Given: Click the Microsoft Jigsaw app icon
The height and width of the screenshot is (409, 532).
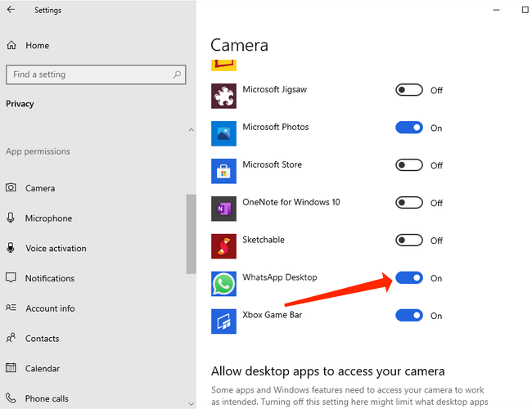Looking at the screenshot, I should click(223, 96).
